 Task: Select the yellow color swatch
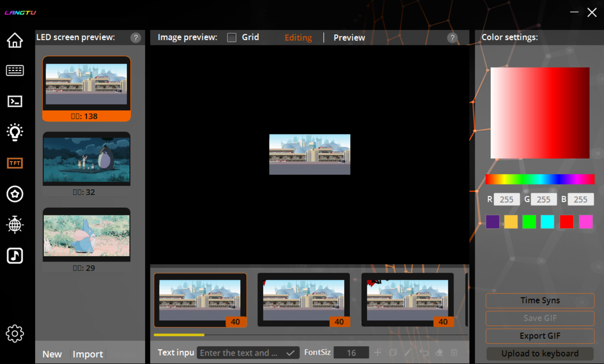[511, 222]
